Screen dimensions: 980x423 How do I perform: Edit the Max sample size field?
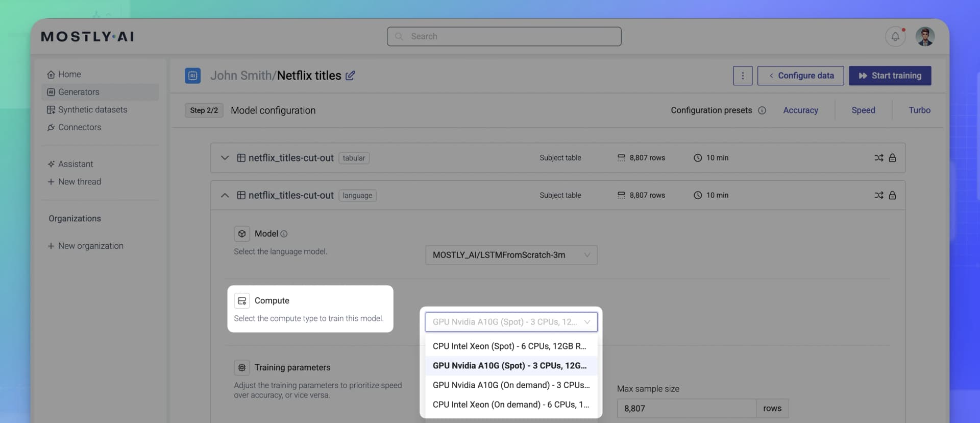(686, 409)
